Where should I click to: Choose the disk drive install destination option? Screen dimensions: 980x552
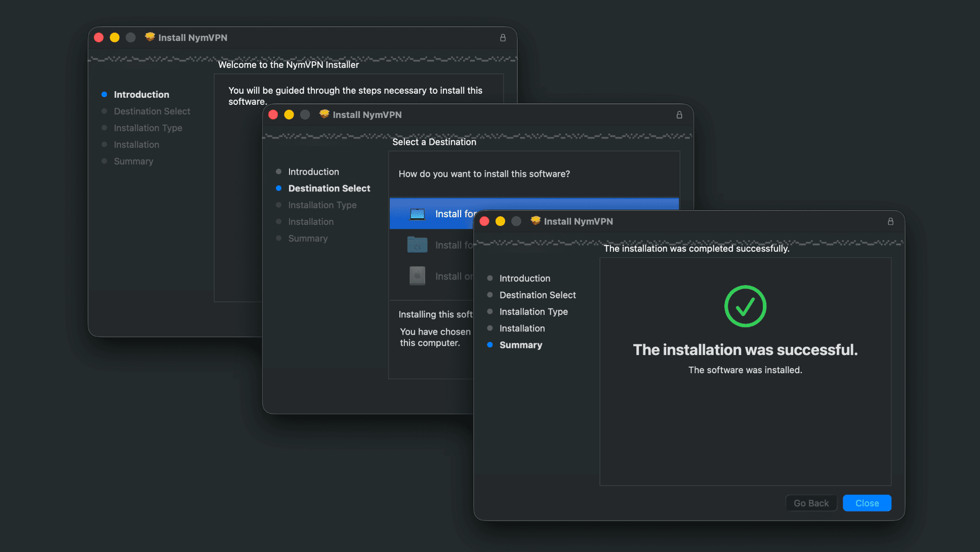(417, 276)
